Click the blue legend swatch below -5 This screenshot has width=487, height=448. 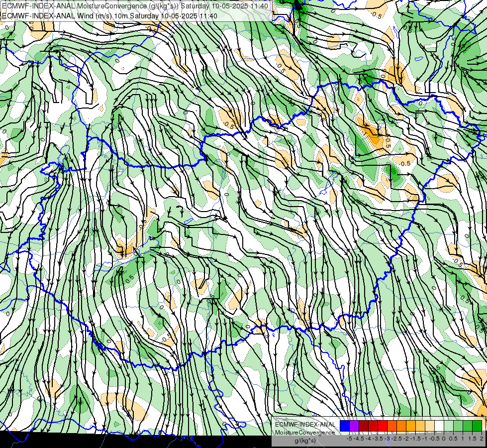[x=345, y=426]
